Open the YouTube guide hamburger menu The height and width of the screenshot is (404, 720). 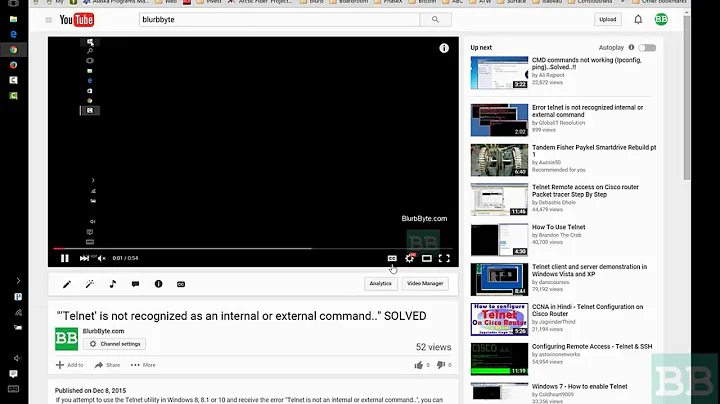49,20
